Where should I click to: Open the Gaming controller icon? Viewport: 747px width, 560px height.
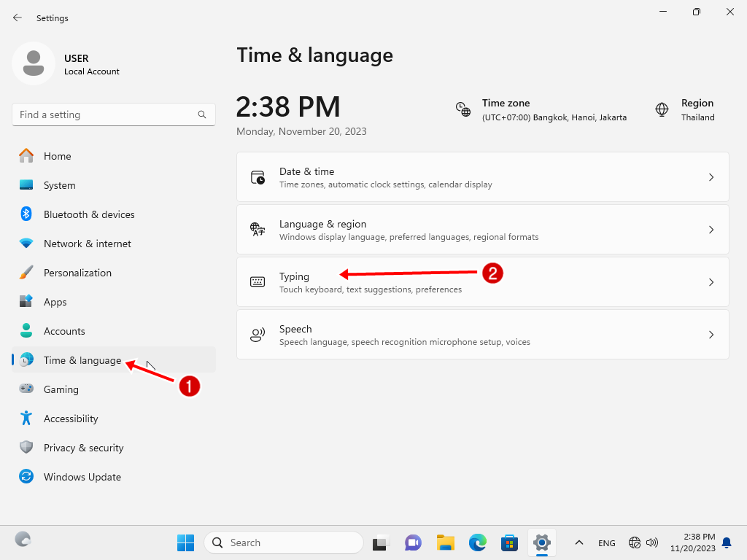(x=26, y=389)
